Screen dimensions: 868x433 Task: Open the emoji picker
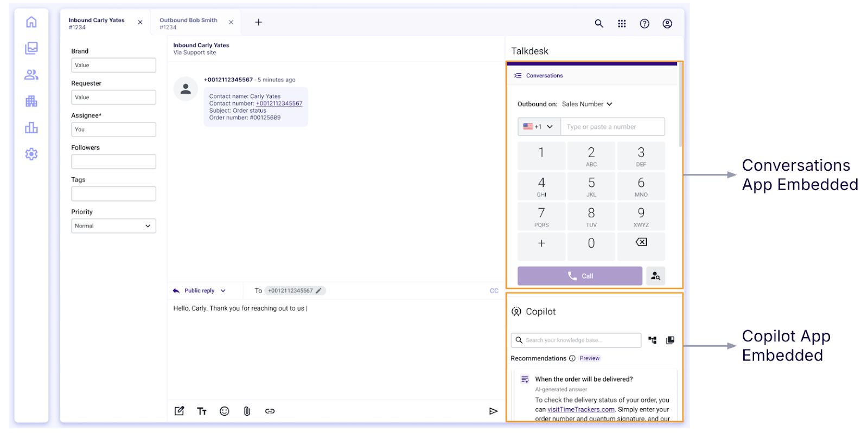tap(225, 411)
